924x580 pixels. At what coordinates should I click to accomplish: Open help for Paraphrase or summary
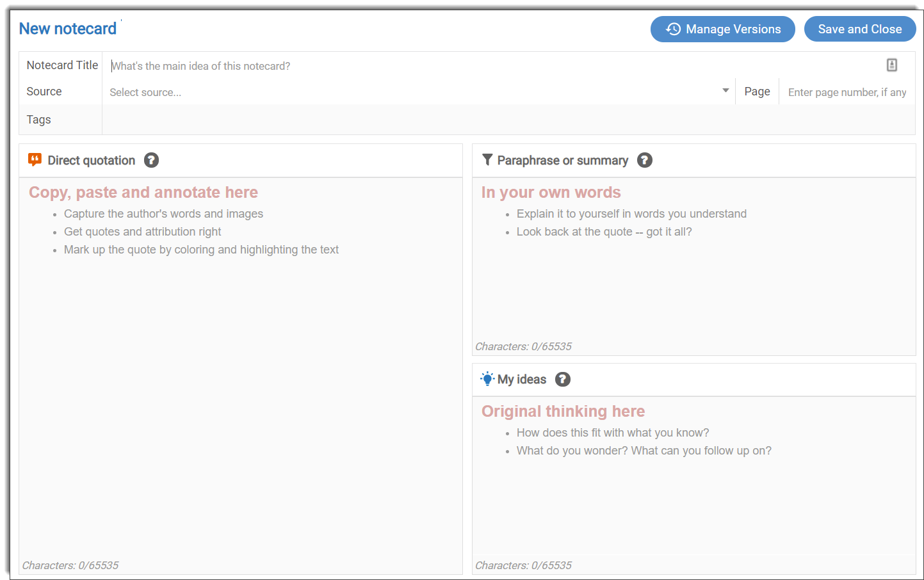click(645, 160)
